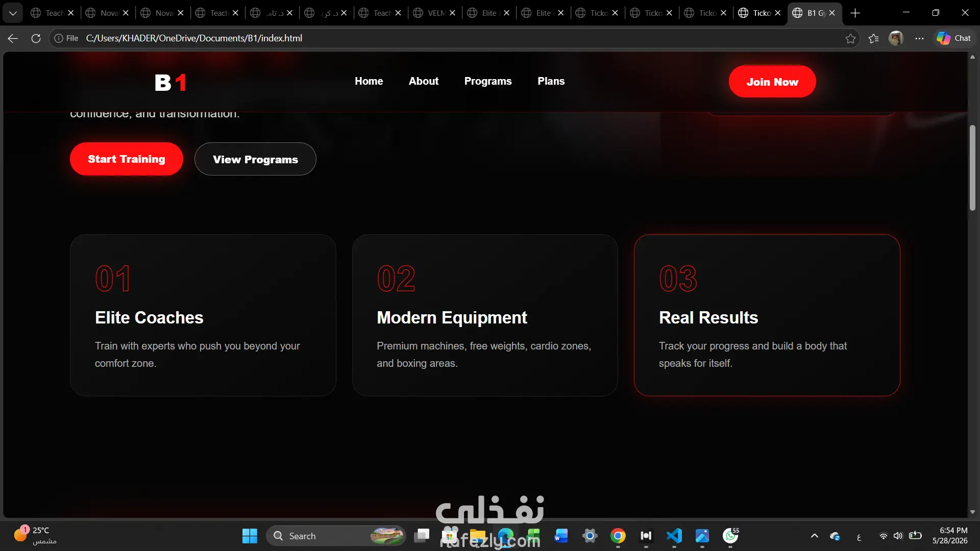This screenshot has height=551, width=980.
Task: Open the browser profile avatar
Action: coord(896,38)
